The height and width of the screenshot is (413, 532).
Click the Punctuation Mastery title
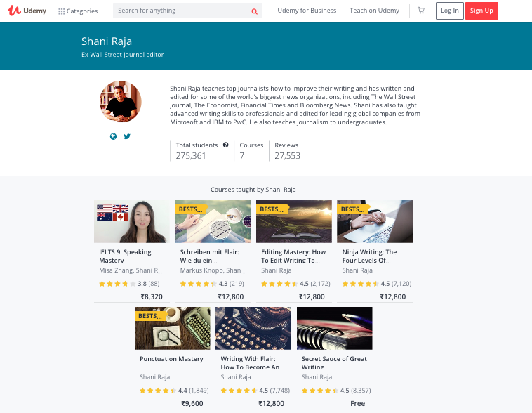click(x=171, y=359)
